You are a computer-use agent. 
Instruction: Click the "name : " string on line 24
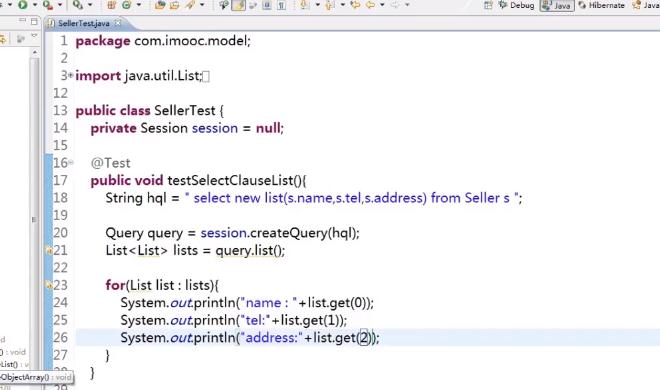(269, 303)
